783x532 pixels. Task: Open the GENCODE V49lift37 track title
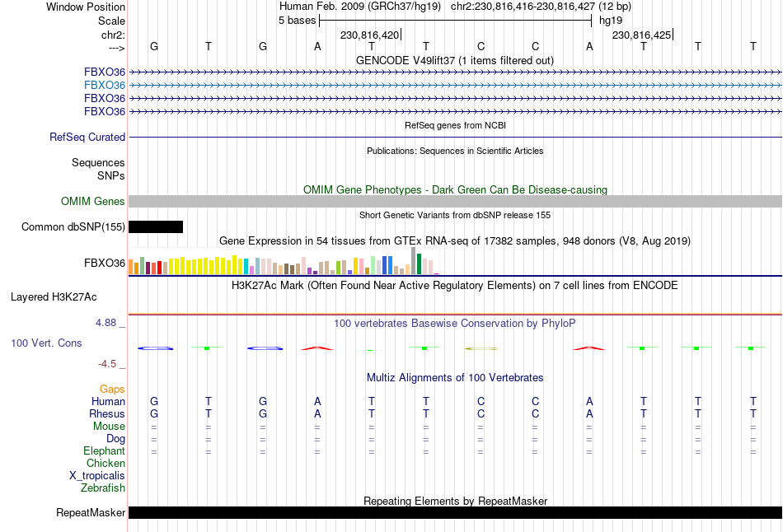(x=455, y=60)
